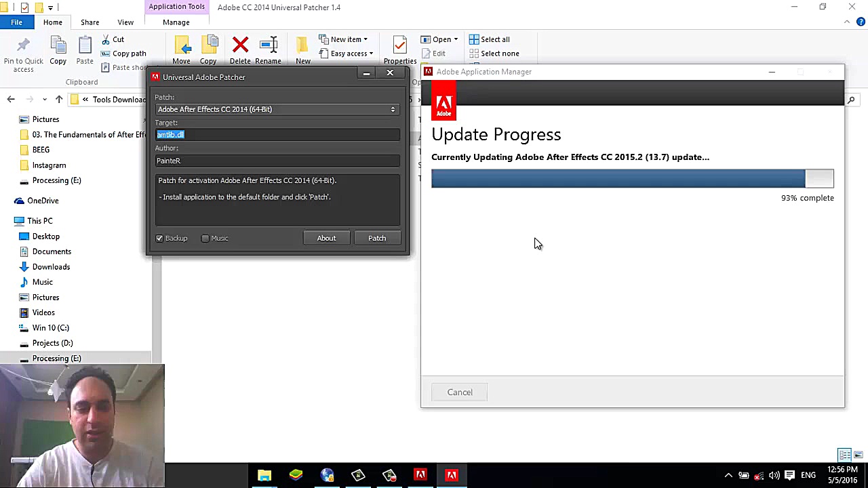Click the volume icon in system tray

click(774, 475)
